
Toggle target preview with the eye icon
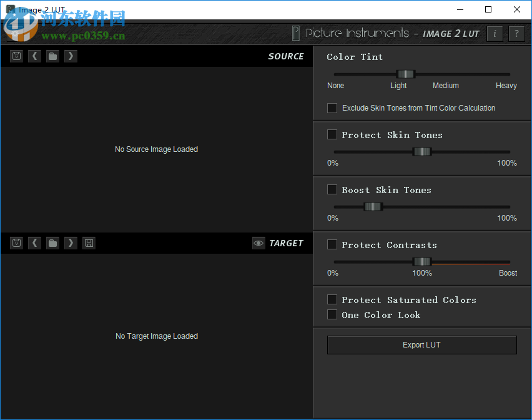259,243
